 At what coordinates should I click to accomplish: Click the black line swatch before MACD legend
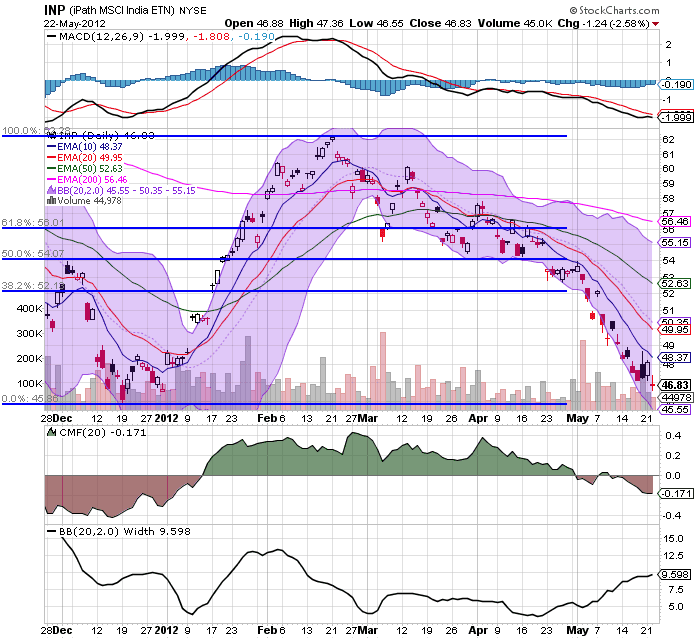(51, 37)
